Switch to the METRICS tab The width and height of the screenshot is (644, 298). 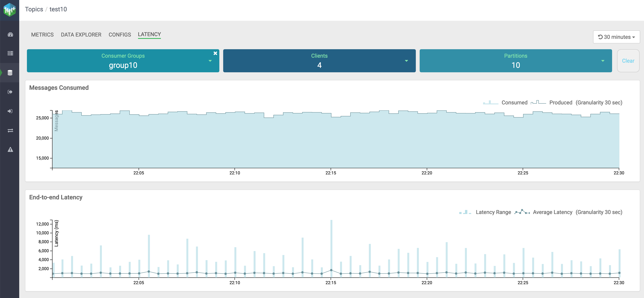pos(42,34)
